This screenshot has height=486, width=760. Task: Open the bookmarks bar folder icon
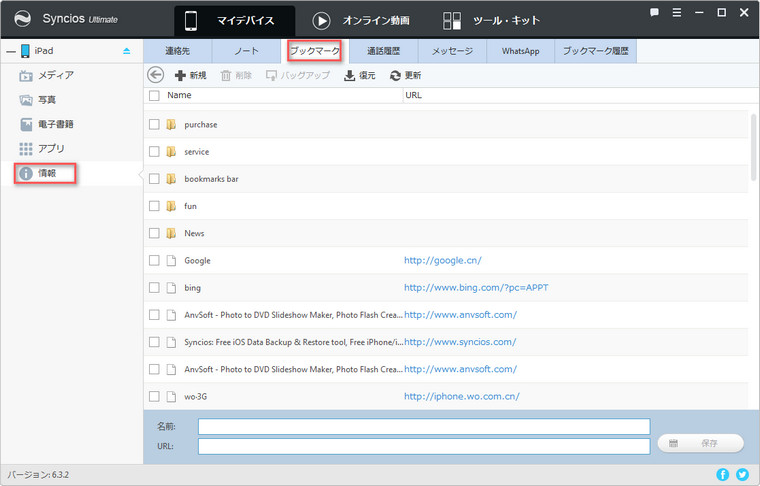[x=171, y=179]
